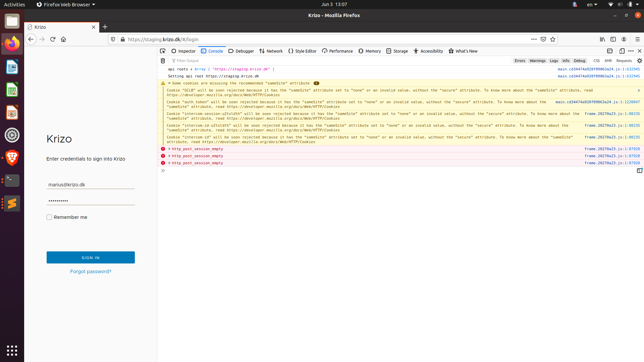644x362 pixels.
Task: Expand second http_post_session_empty error
Action: click(169, 156)
